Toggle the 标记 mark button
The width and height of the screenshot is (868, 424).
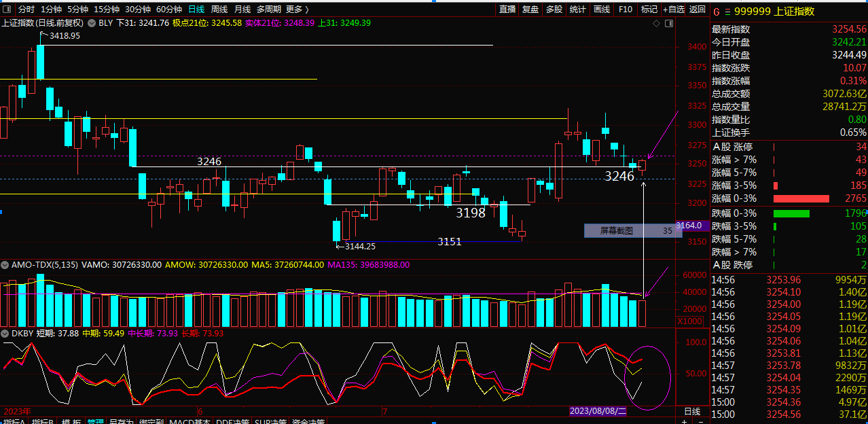pyautogui.click(x=649, y=9)
